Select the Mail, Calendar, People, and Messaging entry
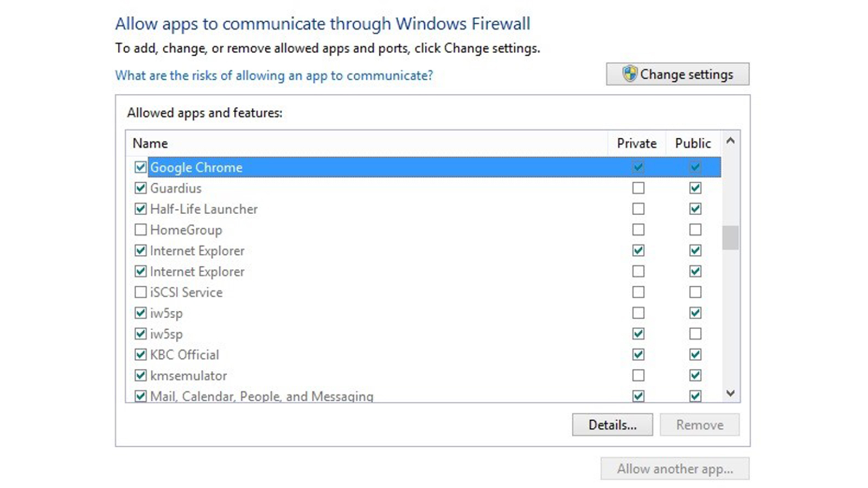Viewport: 868px width, 488px height. [x=262, y=396]
